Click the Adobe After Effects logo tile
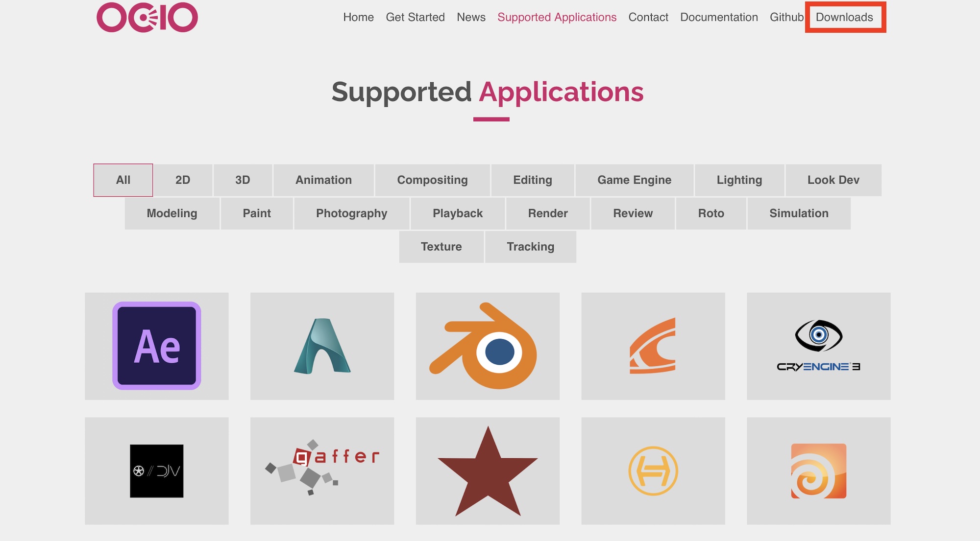980x541 pixels. click(156, 346)
